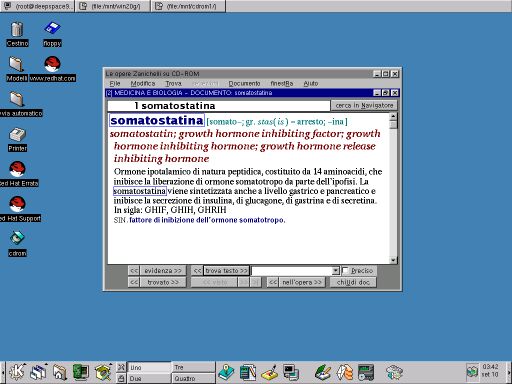This screenshot has height=384, width=512.
Task: Click the document scrollbar up arrow
Action: coord(393,117)
